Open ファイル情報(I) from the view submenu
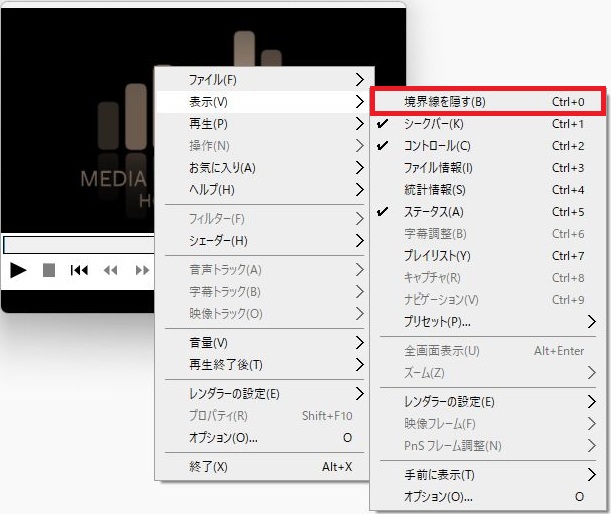This screenshot has width=611, height=514. [x=438, y=168]
